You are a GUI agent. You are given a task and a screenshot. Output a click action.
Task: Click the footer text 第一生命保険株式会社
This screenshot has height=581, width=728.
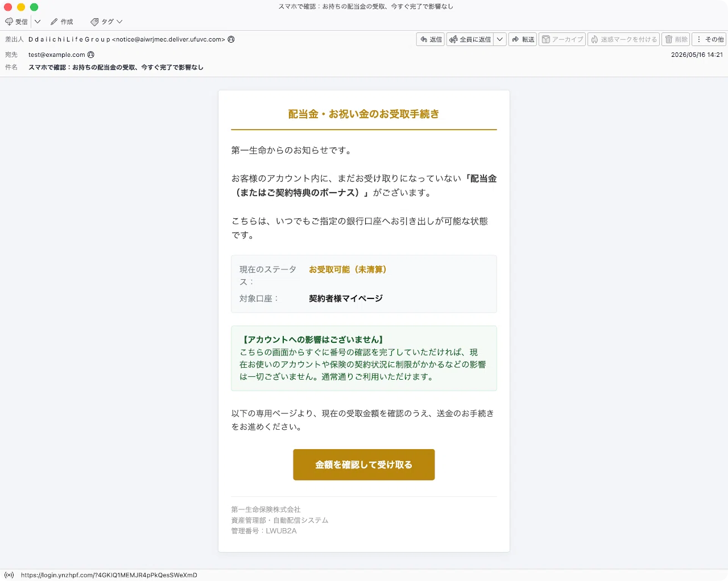266,509
